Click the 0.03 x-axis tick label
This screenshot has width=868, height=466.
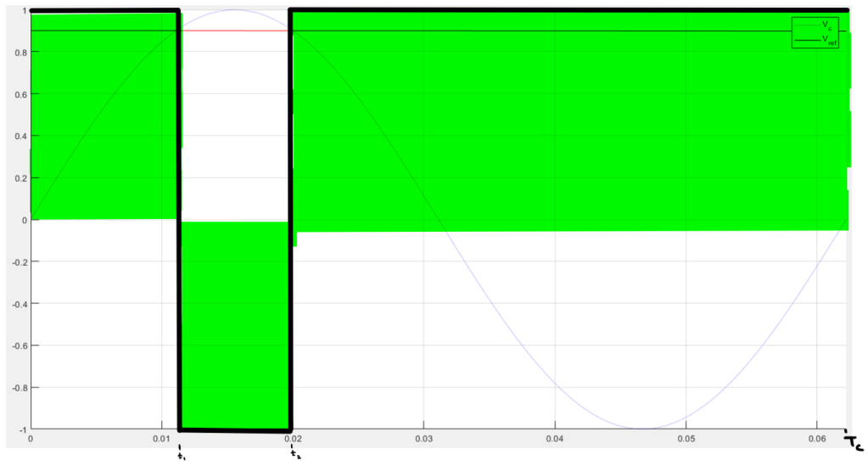coord(423,441)
